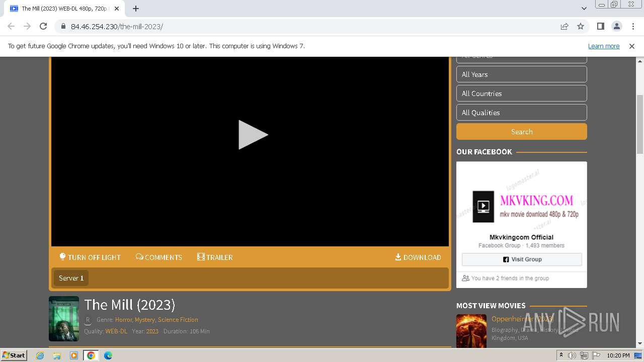Open the All Qualities dropdown

(x=521, y=113)
